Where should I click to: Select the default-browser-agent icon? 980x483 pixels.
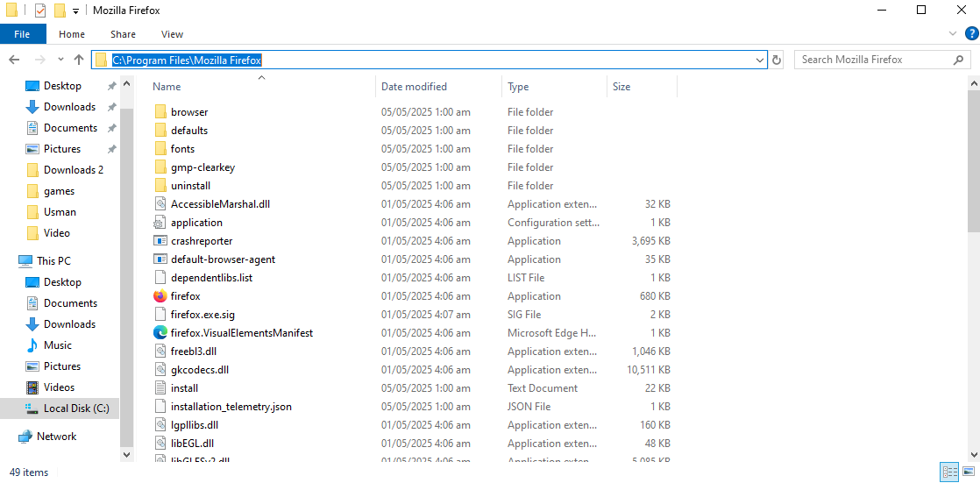(160, 259)
